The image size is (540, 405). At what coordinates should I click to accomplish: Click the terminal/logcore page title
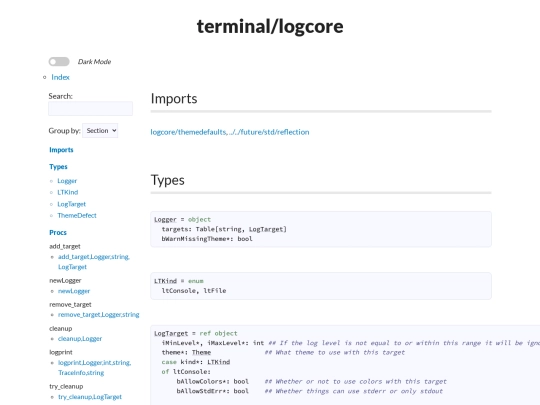click(x=270, y=26)
